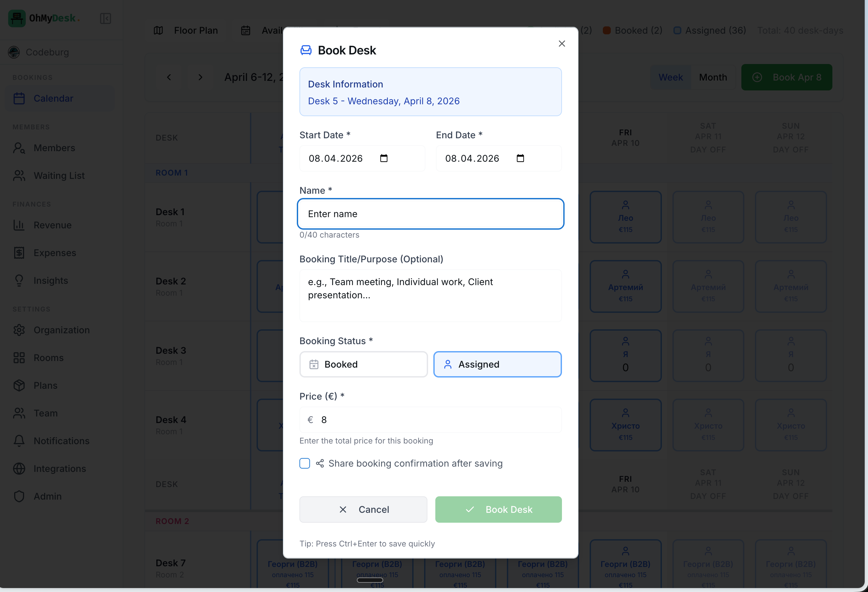Enable Share booking confirmation after saving

click(304, 463)
